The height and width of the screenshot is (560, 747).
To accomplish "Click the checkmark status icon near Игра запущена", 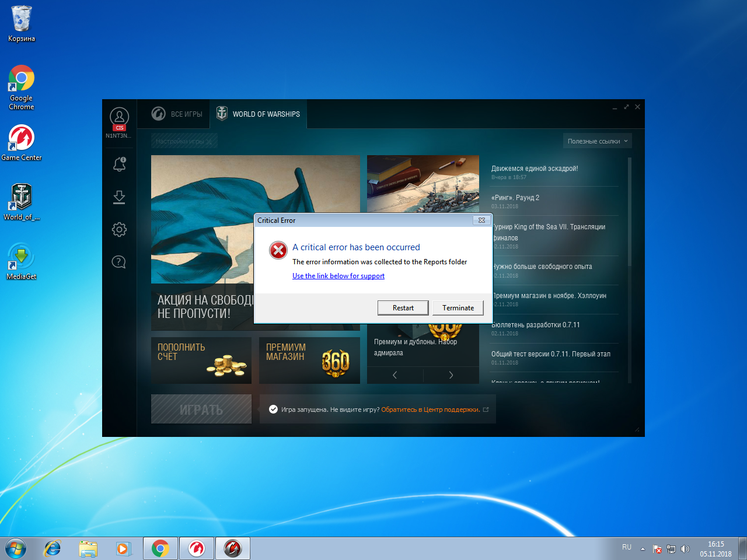I will coord(273,409).
